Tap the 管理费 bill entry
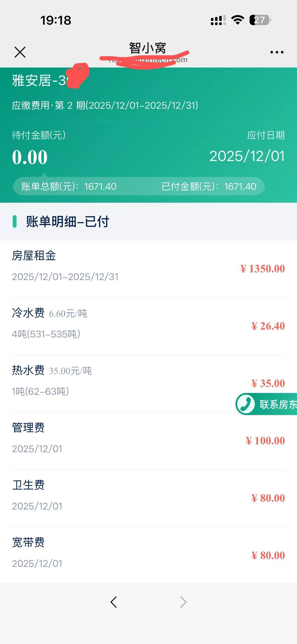Screen dimensions: 297x644 click(x=149, y=441)
